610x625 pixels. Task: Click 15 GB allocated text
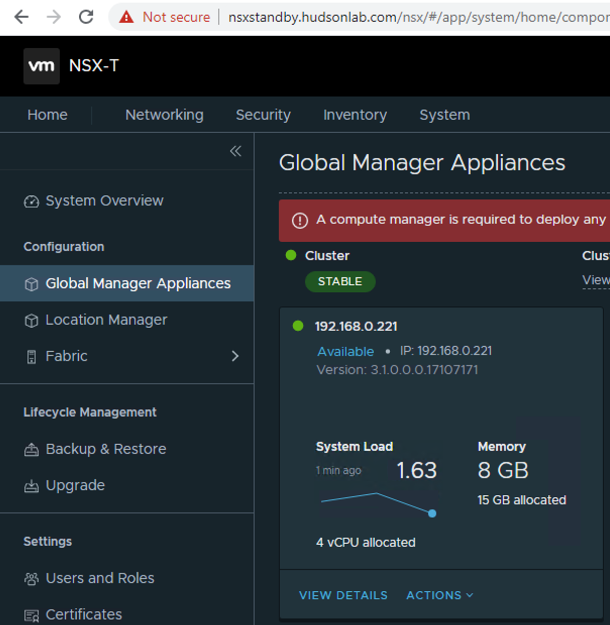tap(522, 500)
